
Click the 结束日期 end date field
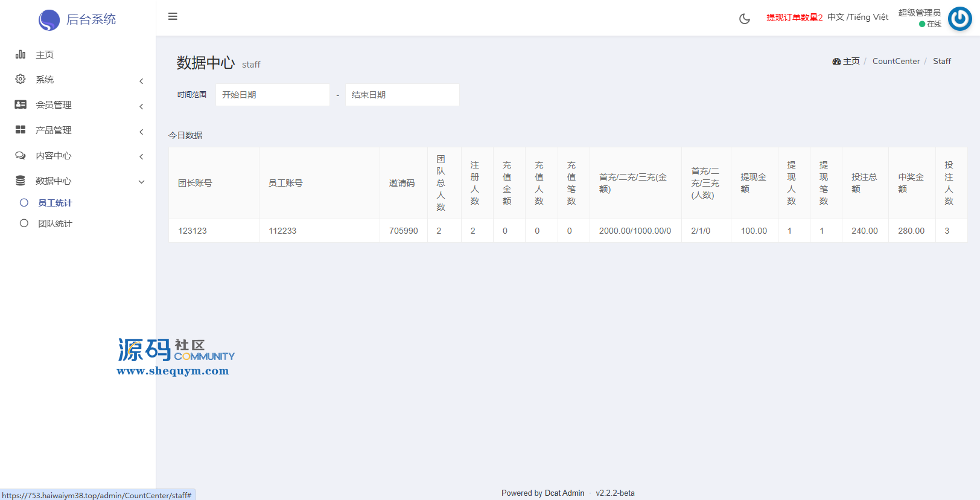(402, 95)
